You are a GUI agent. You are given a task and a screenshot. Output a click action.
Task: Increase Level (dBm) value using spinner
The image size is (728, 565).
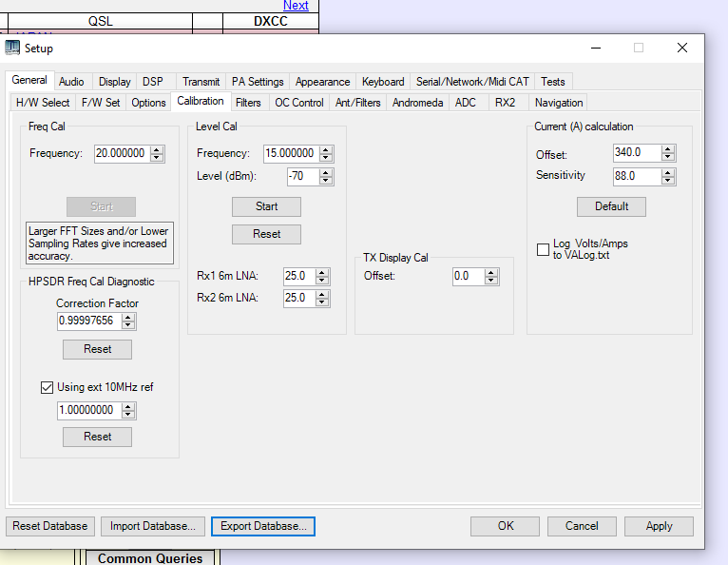[326, 172]
